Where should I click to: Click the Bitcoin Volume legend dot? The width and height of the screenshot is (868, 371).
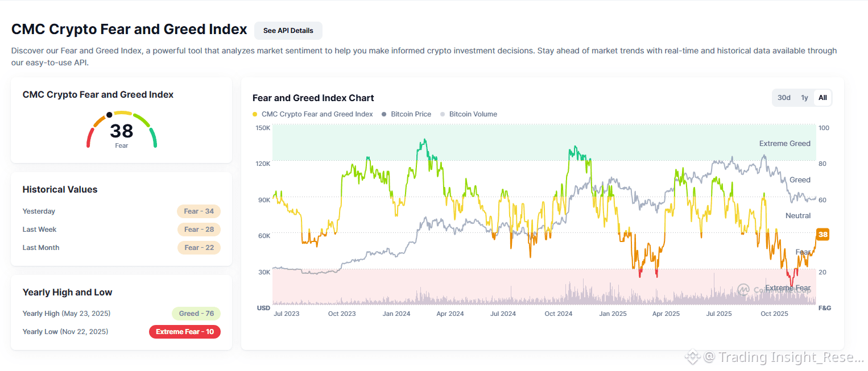pos(443,114)
